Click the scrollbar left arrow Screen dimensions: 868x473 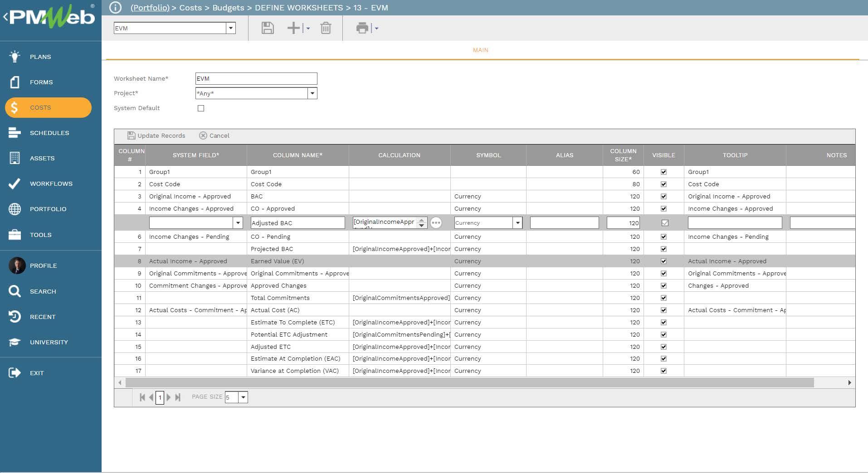(120, 383)
